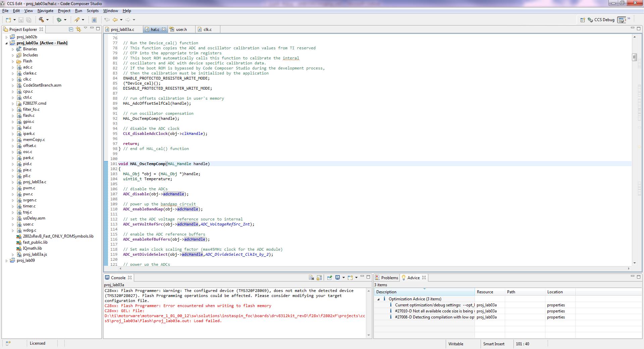Expand the proj_lab02b project
The height and width of the screenshot is (349, 644).
click(x=7, y=37)
